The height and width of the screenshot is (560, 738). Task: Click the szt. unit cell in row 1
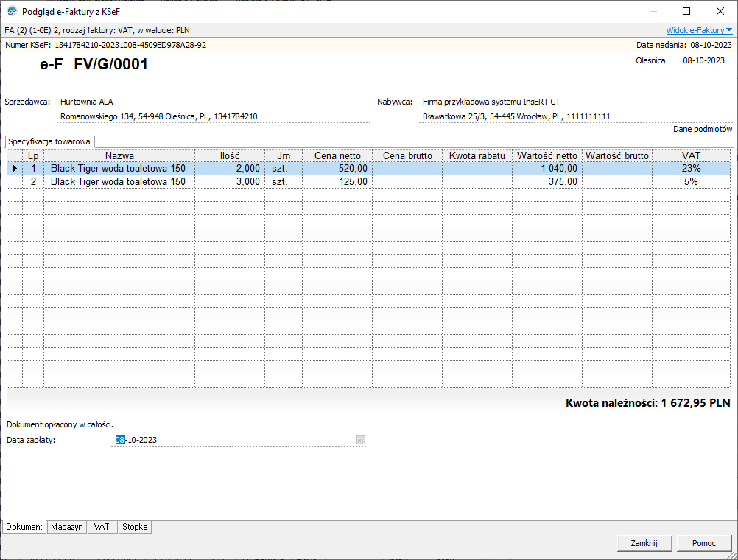point(284,168)
